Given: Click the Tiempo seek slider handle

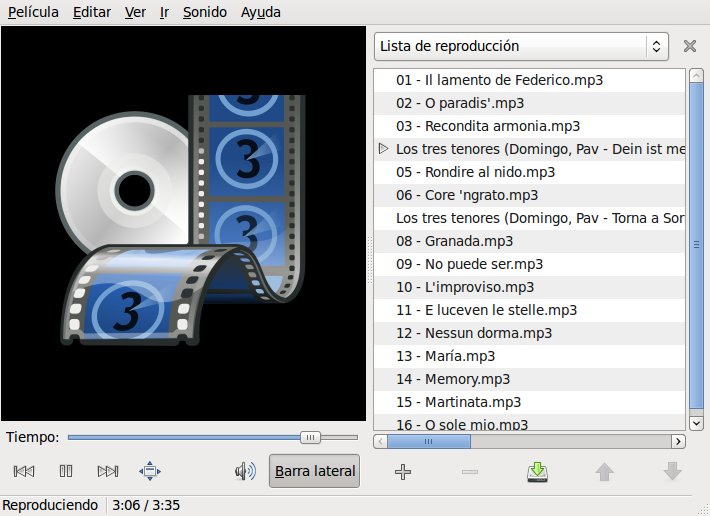Looking at the screenshot, I should point(310,437).
